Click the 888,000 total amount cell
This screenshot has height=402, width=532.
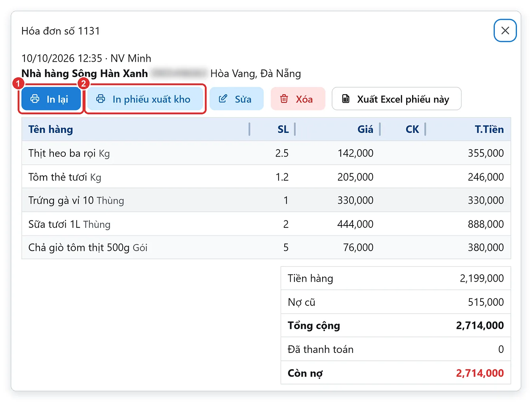[x=486, y=224]
